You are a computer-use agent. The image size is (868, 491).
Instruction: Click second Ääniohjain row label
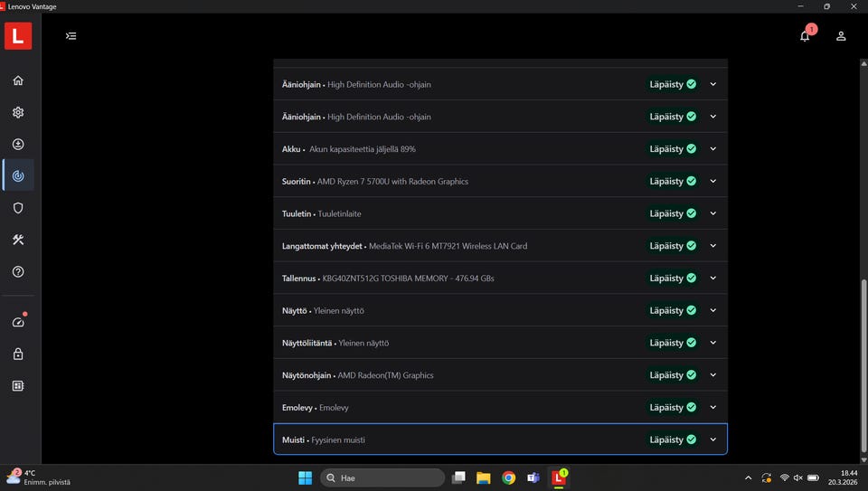(301, 117)
